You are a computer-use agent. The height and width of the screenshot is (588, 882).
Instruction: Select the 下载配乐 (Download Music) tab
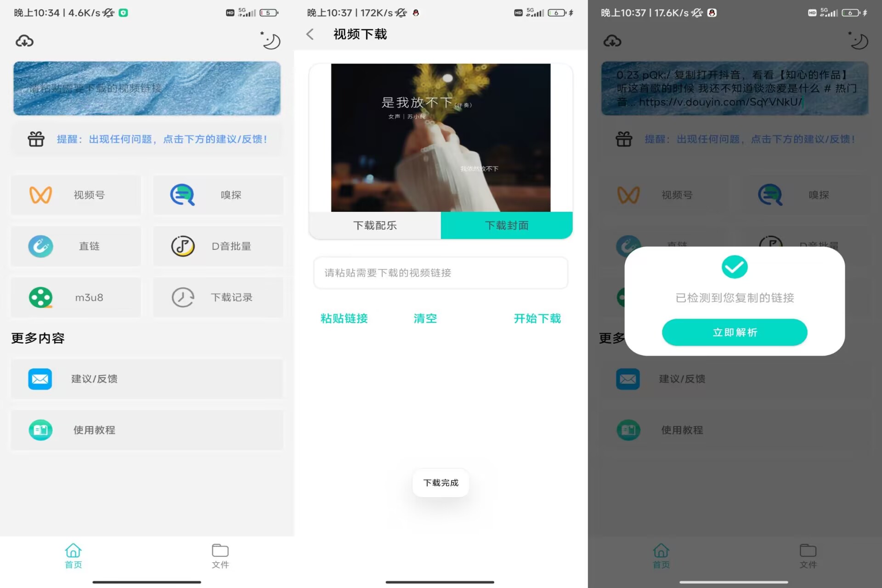374,225
